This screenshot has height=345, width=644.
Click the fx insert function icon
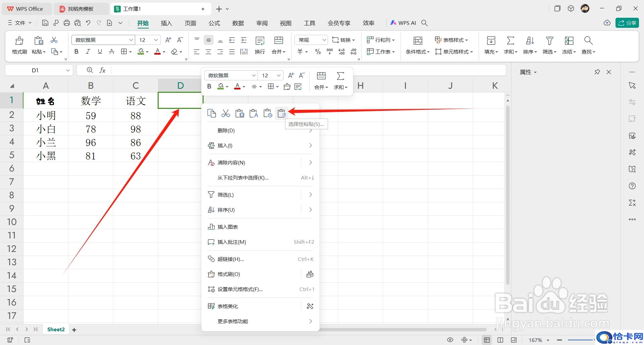[103, 70]
